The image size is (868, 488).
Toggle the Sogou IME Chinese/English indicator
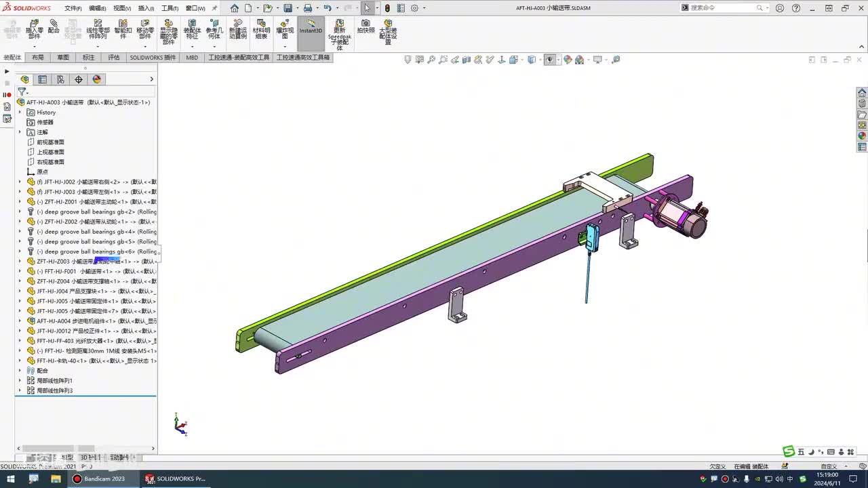[801, 452]
